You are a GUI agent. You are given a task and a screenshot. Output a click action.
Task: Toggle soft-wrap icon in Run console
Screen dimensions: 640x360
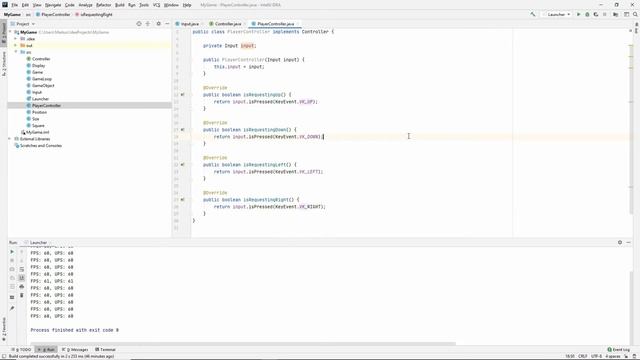[22, 269]
